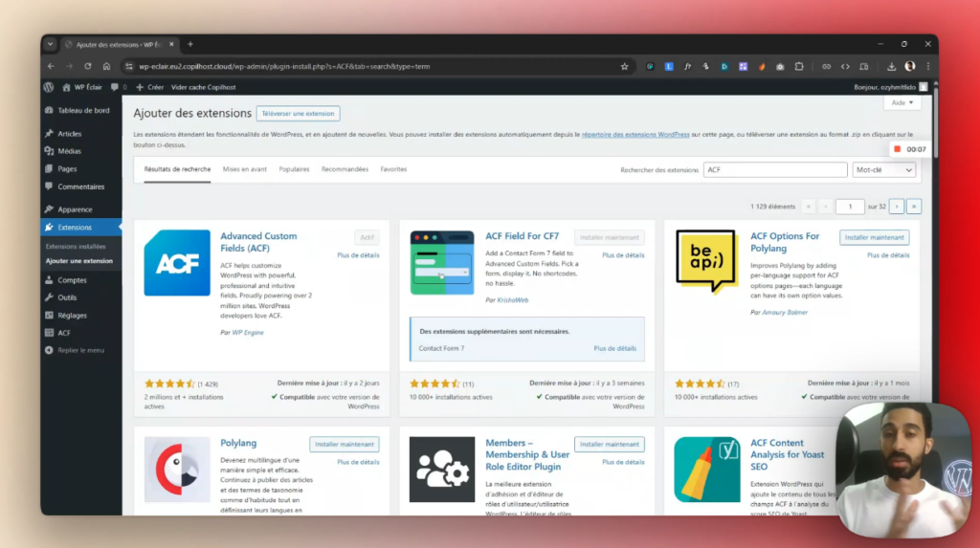Screen dimensions: 980x548
Task: Collapse sidebar with Replier le menu
Action: point(80,350)
